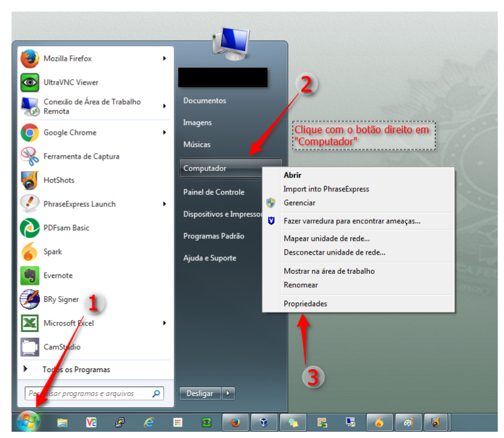Click the user account computer picture
504x438 pixels.
click(231, 45)
